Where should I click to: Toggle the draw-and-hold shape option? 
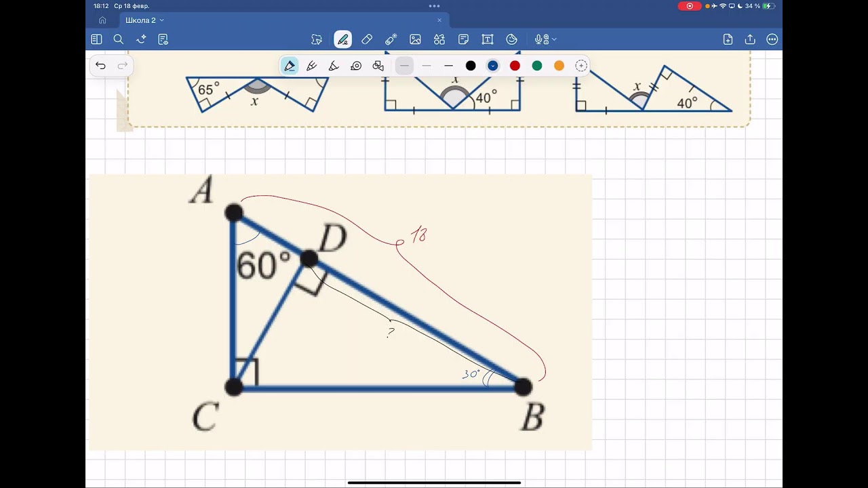(x=378, y=66)
